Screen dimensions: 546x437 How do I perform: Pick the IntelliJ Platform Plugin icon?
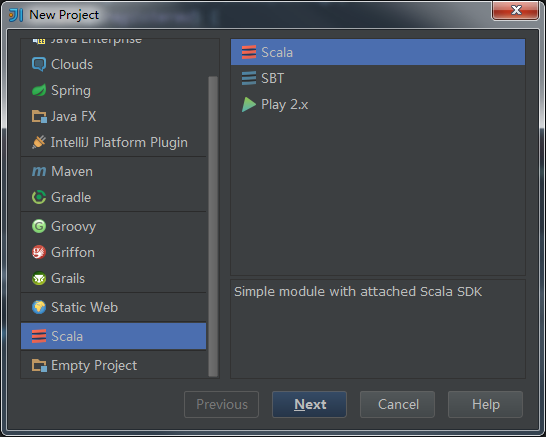tap(39, 142)
